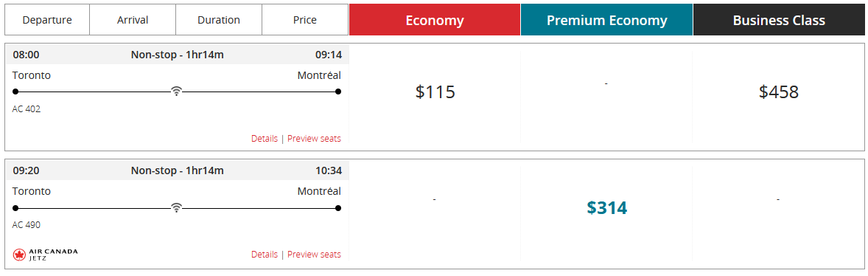
Task: Open Details for flight AC 402
Action: (x=265, y=139)
